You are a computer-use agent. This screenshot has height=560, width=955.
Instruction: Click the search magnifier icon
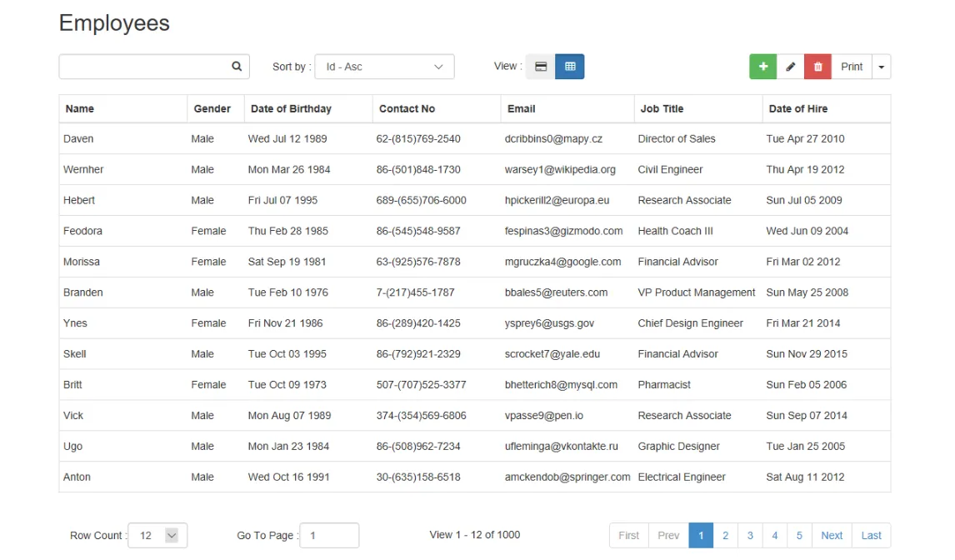click(x=236, y=66)
